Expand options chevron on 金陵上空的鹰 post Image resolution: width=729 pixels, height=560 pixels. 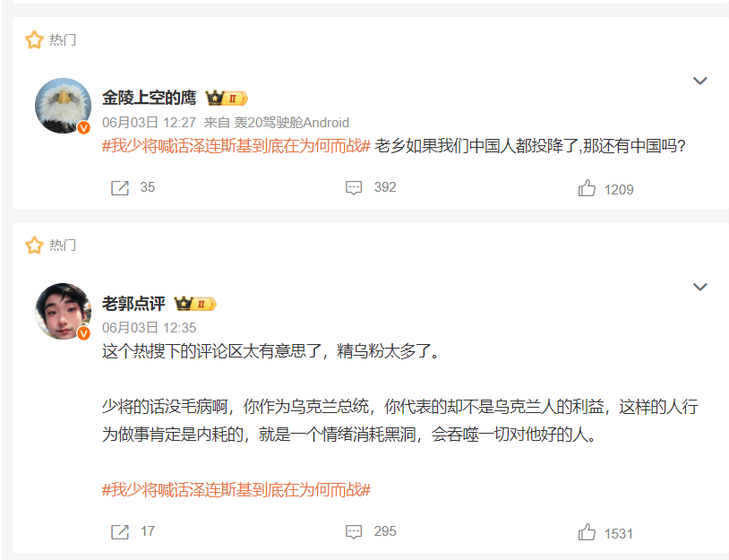coord(700,81)
